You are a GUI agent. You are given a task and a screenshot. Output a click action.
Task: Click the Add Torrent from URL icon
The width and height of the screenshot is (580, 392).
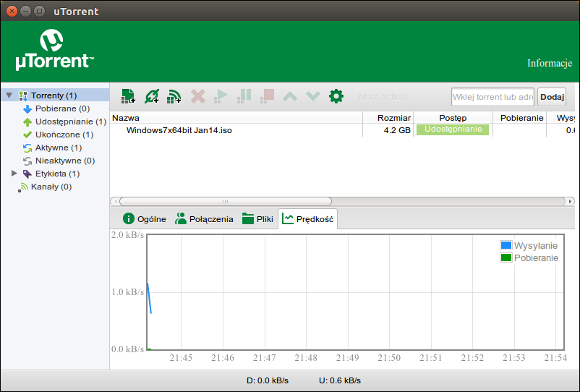point(152,96)
